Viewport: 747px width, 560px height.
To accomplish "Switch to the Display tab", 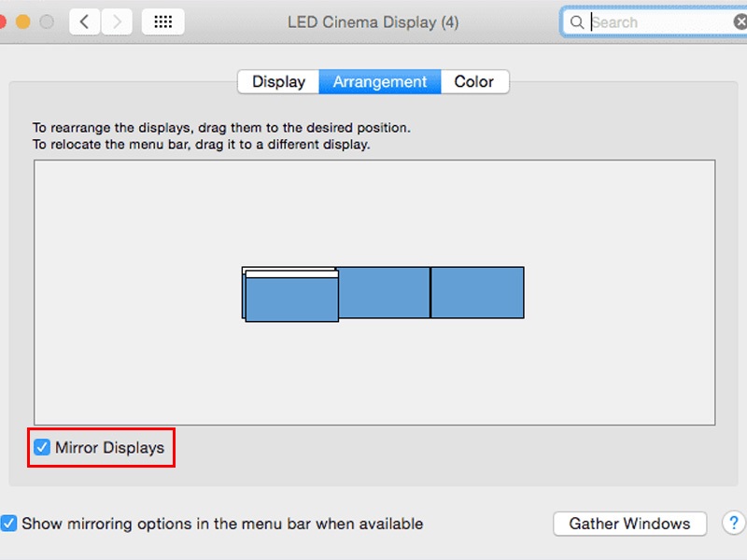I will tap(278, 82).
